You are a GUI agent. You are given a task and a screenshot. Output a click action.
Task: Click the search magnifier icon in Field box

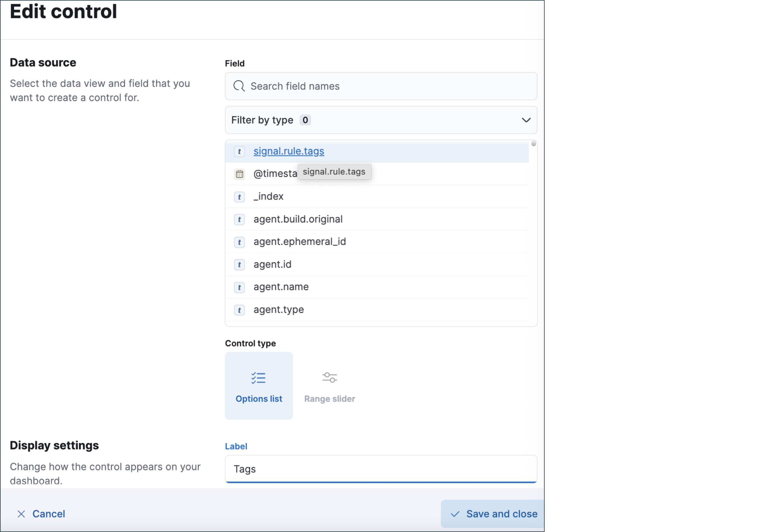click(238, 86)
